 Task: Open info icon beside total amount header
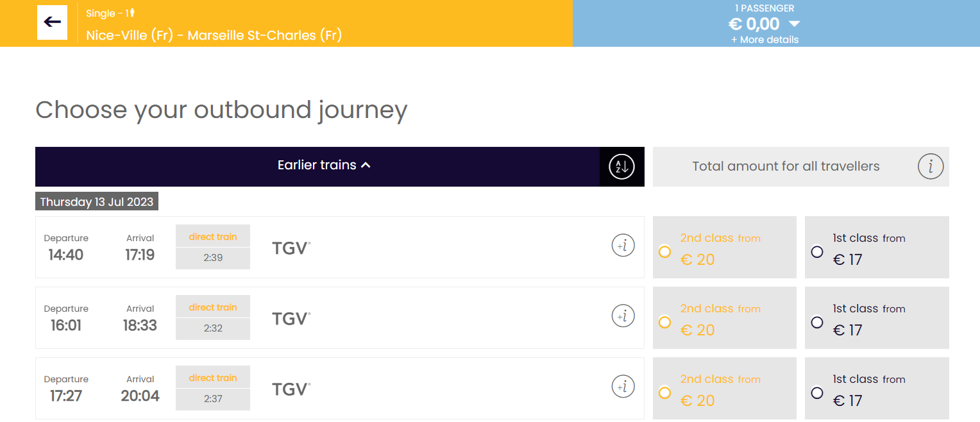tap(931, 167)
